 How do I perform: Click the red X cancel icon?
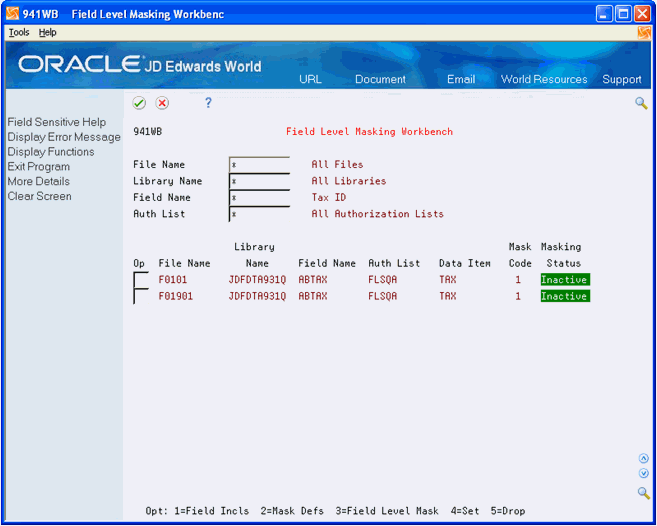pyautogui.click(x=162, y=103)
